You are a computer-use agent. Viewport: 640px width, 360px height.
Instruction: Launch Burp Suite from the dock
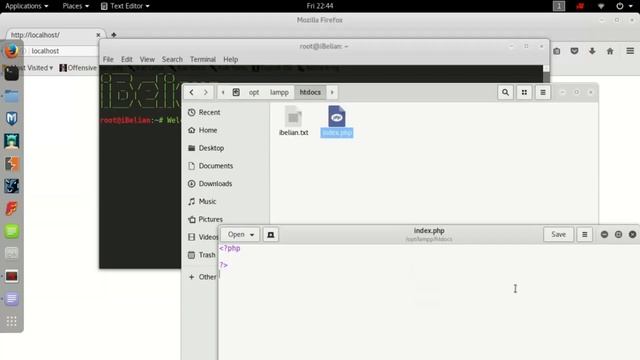(11, 164)
